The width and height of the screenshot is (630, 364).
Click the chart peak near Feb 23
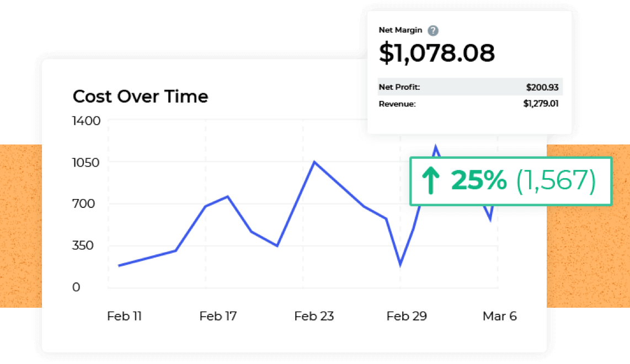click(314, 162)
